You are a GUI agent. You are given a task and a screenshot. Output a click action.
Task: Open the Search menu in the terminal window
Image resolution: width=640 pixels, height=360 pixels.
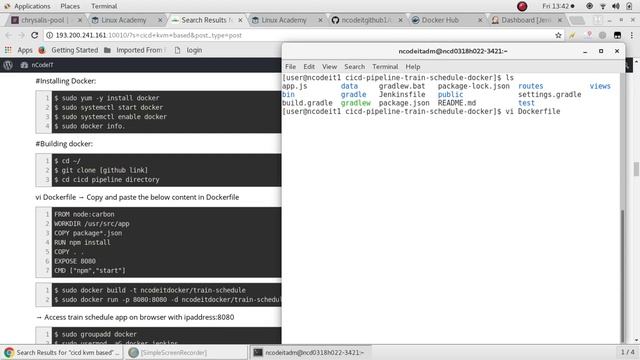click(x=354, y=67)
